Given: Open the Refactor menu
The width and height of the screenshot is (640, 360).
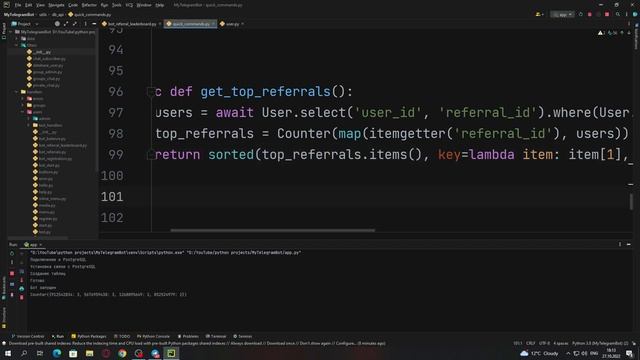Looking at the screenshot, I should 89,5.
